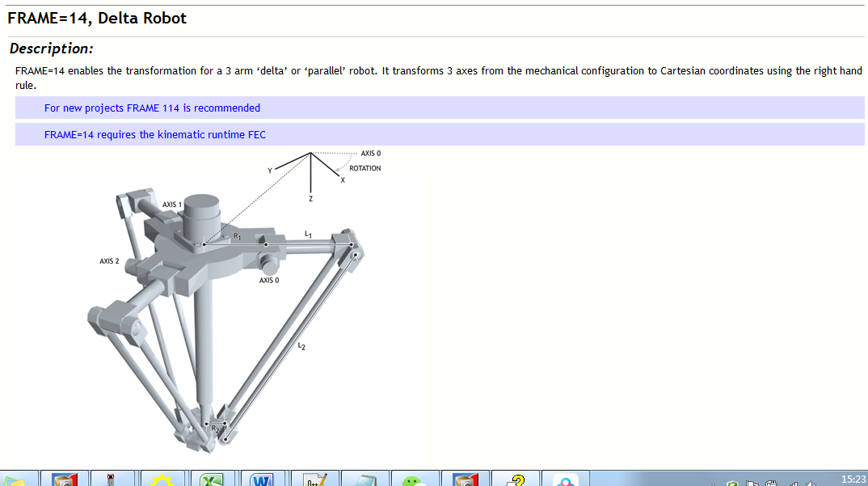Viewport: 868px width, 486px height.
Task: Open the green WeChat taskbar icon
Action: pyautogui.click(x=415, y=480)
